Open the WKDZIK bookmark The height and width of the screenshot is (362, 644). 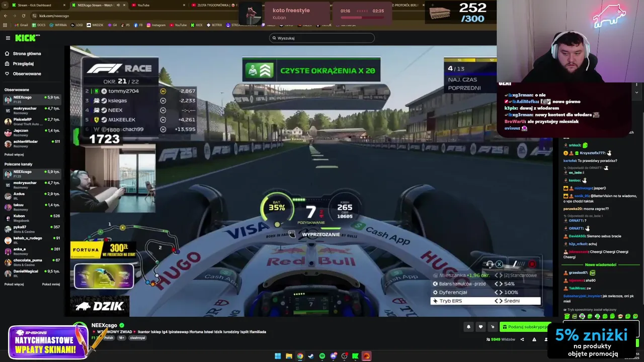(x=95, y=25)
